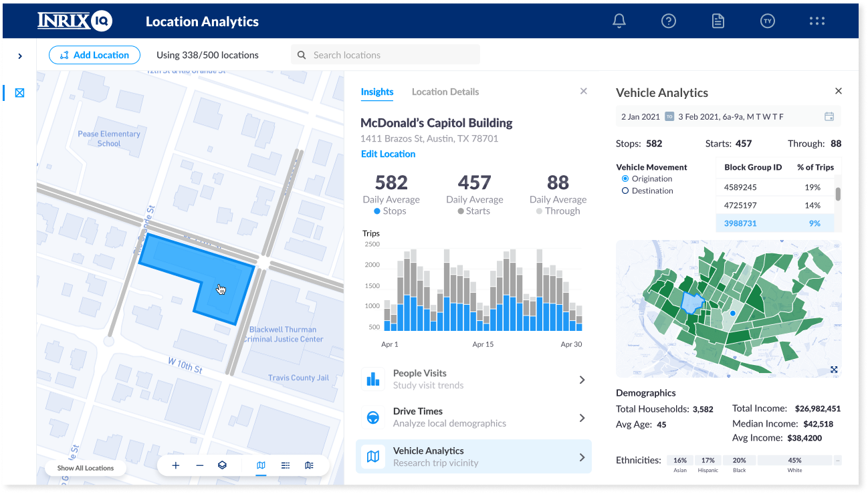Click the Block Group ID column header

(x=753, y=167)
